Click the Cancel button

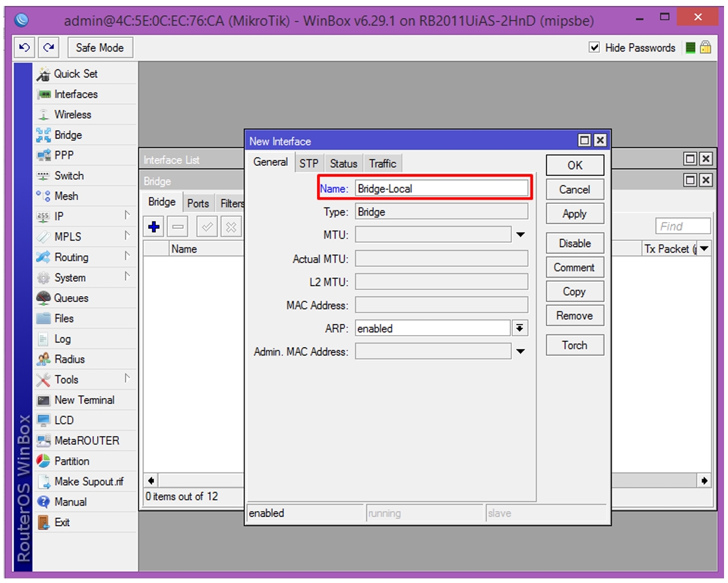(575, 190)
